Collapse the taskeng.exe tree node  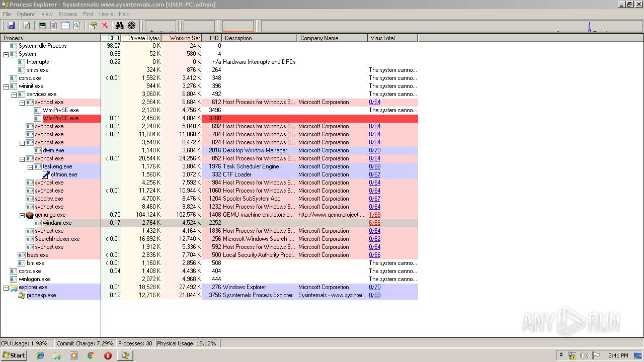point(30,166)
